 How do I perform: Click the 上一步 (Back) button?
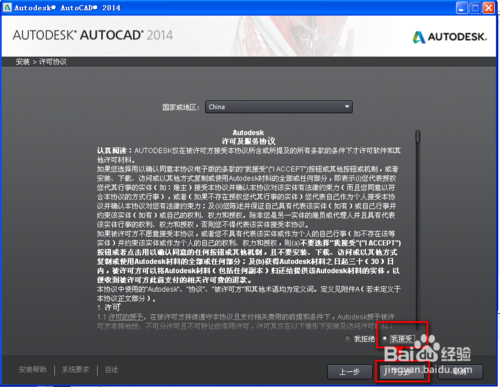click(x=350, y=372)
